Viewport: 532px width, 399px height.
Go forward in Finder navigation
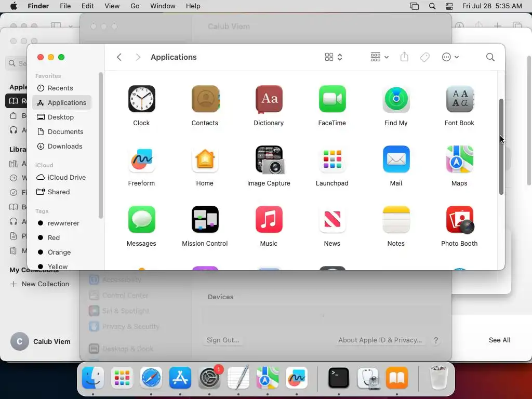coord(138,57)
